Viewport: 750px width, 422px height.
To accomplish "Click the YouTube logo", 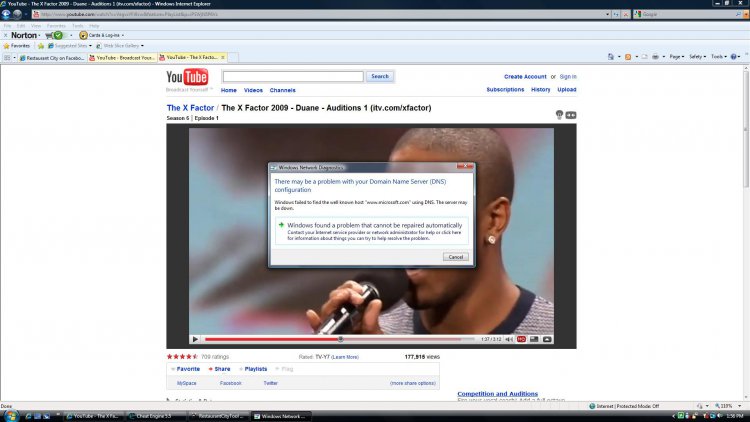I will 187,77.
